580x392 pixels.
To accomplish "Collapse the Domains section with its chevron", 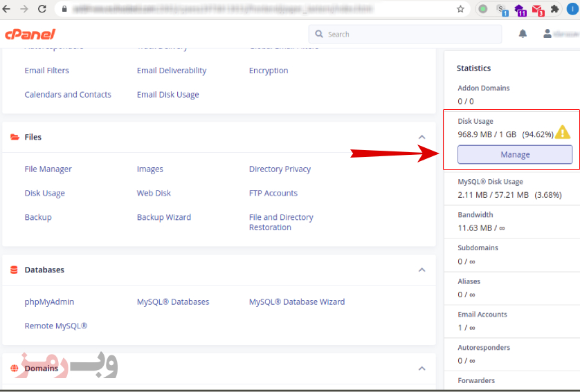I will click(422, 368).
